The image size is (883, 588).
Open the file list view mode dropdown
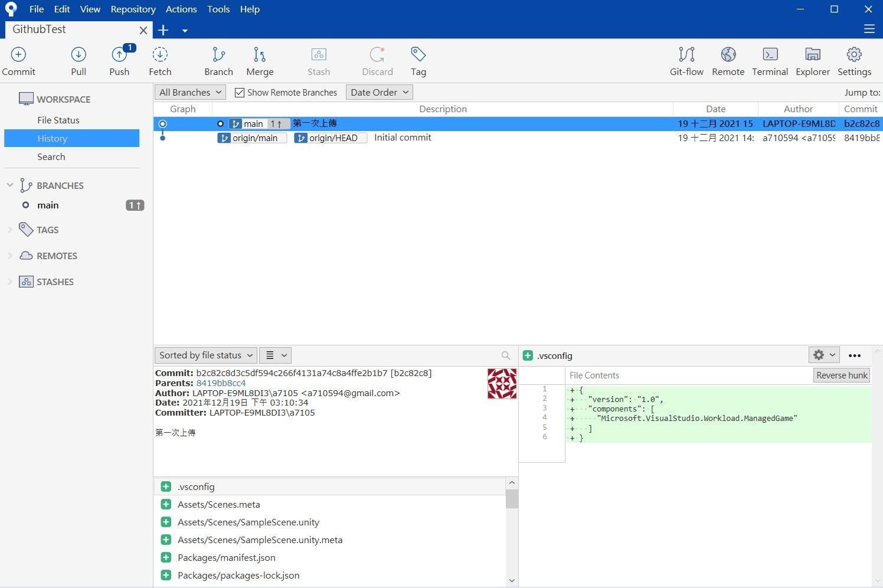[275, 355]
